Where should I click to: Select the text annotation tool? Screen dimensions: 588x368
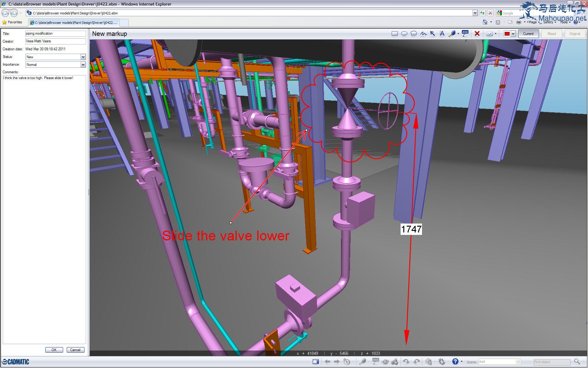(442, 34)
